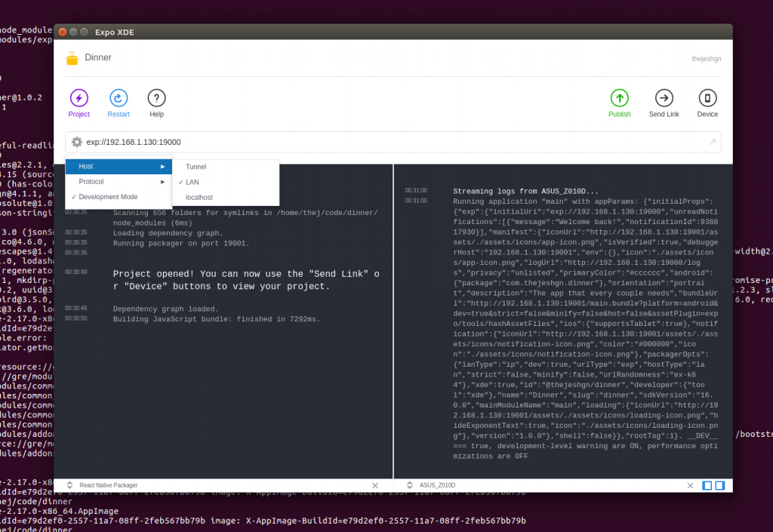Click the green Publish arrow icon
Screen dimensions: 773x532
click(619, 98)
